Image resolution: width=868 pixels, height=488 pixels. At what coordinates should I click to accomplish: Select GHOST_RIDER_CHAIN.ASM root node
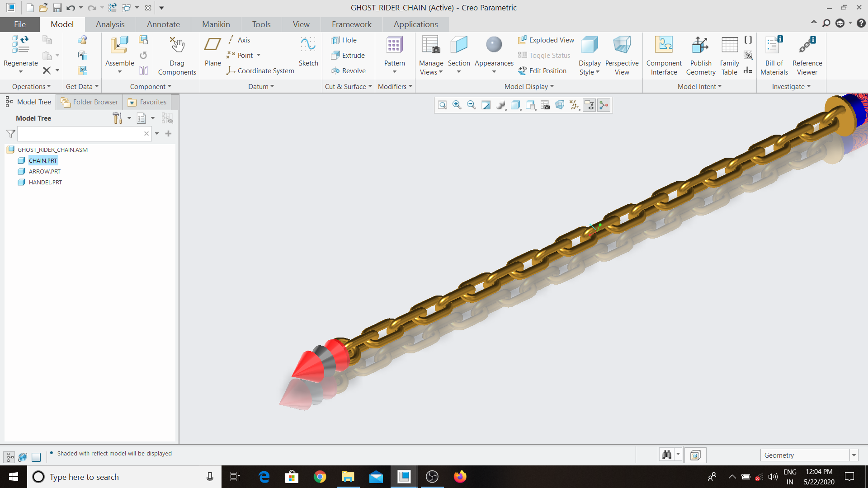[52, 150]
